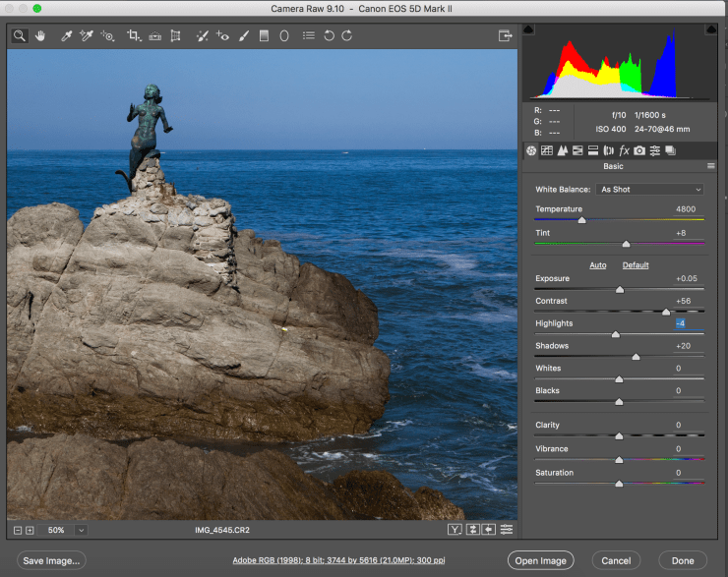Screen dimensions: 728x577
Task: Select the Crop tool
Action: (133, 35)
